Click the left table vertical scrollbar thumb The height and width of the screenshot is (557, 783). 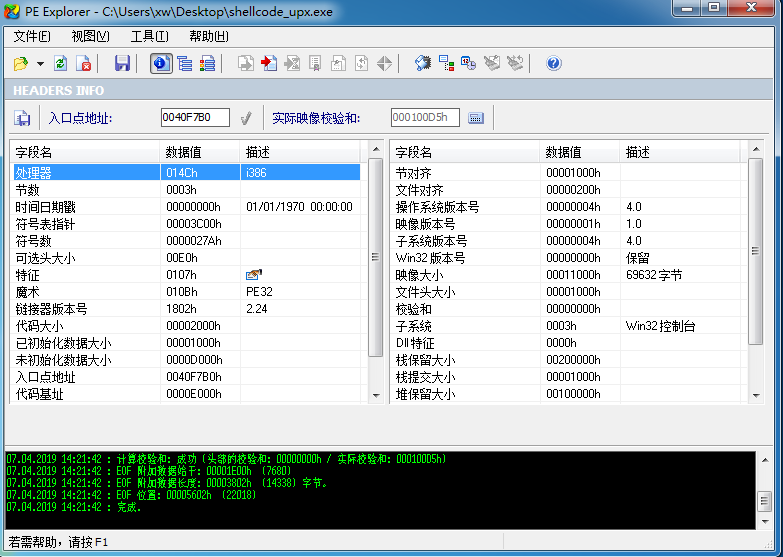[376, 257]
